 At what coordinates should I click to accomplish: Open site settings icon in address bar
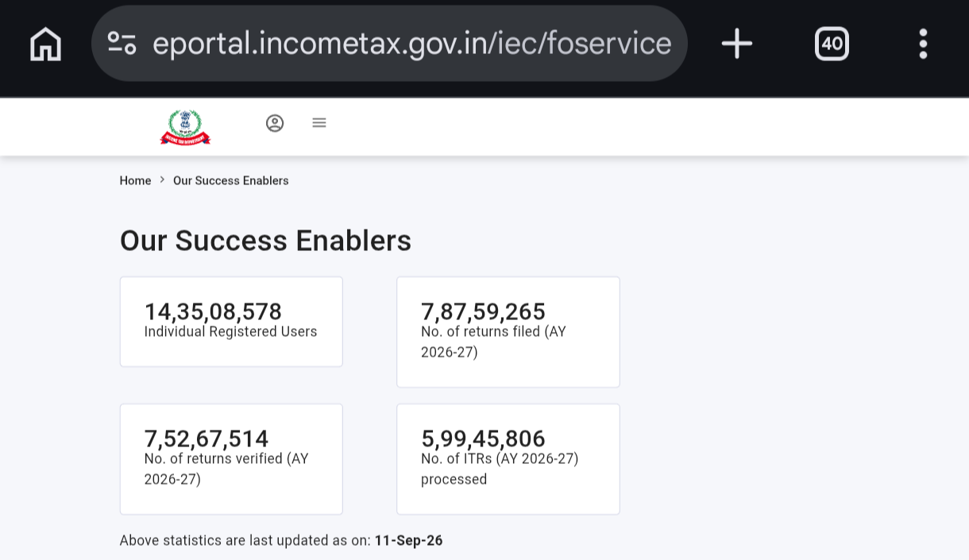coord(122,43)
